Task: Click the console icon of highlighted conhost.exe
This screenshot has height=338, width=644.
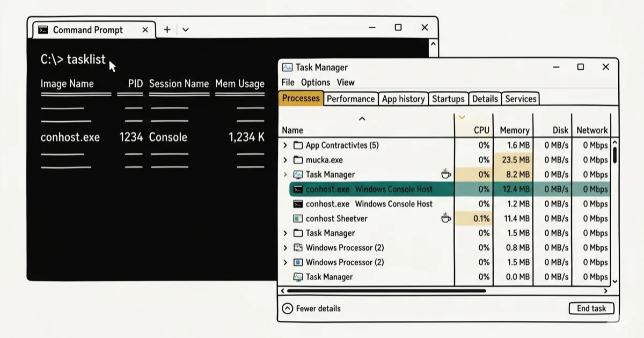Action: click(x=298, y=189)
